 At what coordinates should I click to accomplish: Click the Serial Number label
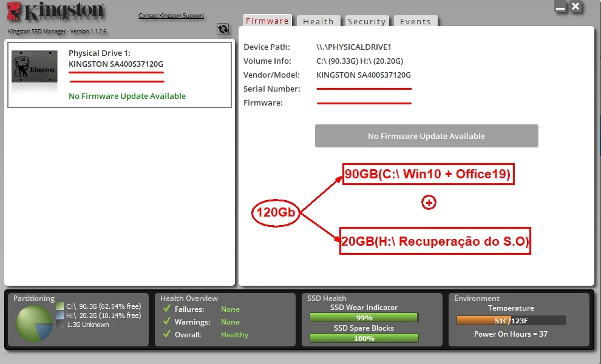[272, 89]
